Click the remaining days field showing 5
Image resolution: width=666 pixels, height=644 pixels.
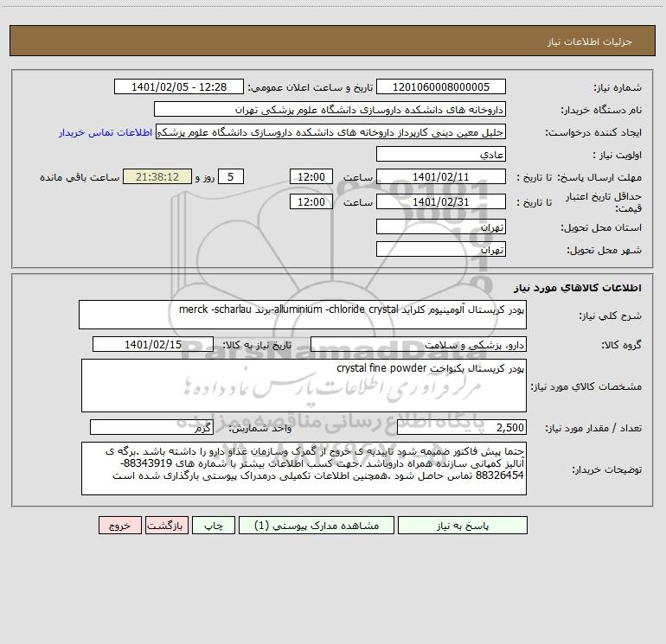(231, 176)
